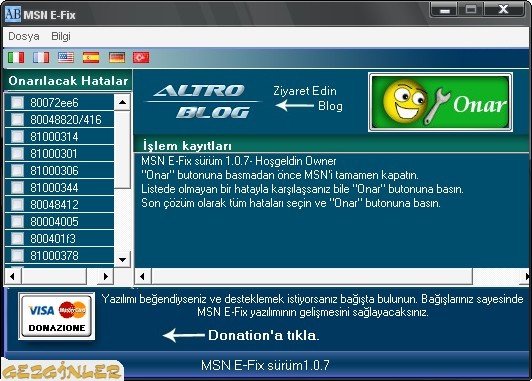Close the MSN E-Fix window

point(504,10)
